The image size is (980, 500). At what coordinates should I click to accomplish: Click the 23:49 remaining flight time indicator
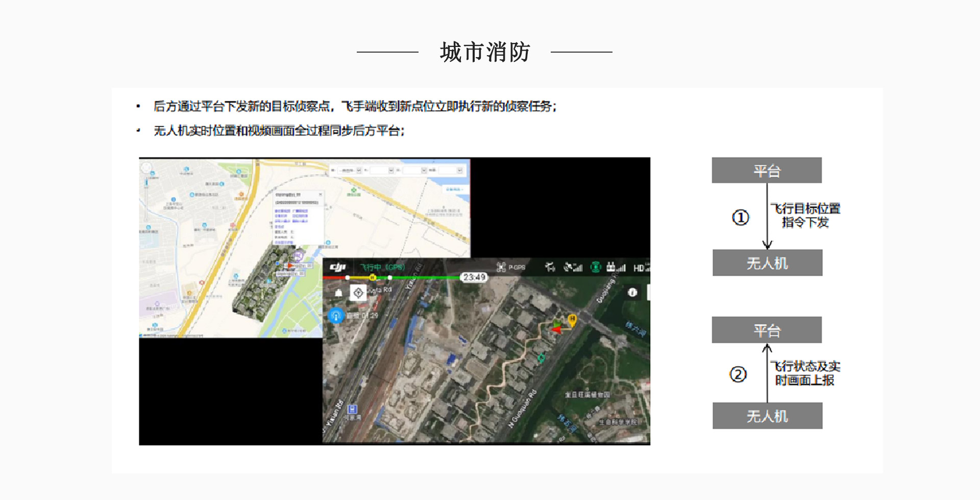point(474,277)
